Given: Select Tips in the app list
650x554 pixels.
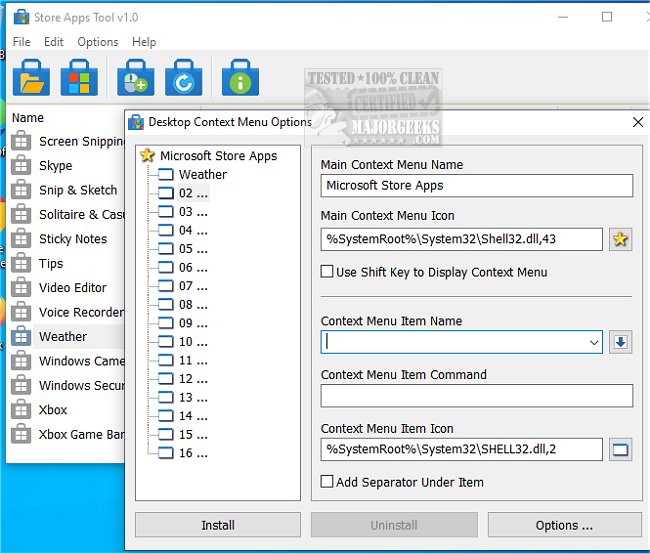Looking at the screenshot, I should (x=51, y=263).
